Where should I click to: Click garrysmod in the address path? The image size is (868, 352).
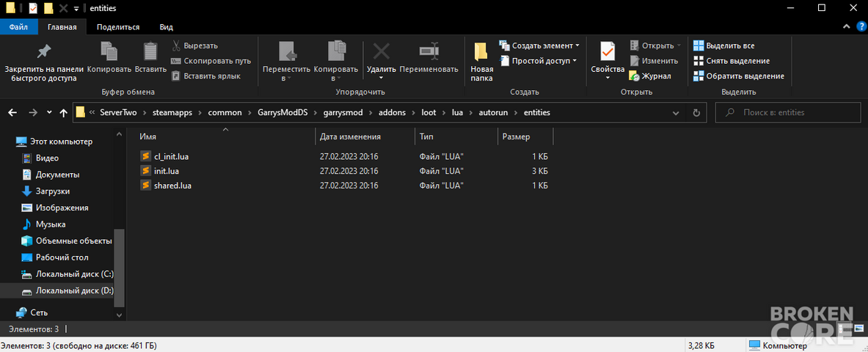click(343, 112)
